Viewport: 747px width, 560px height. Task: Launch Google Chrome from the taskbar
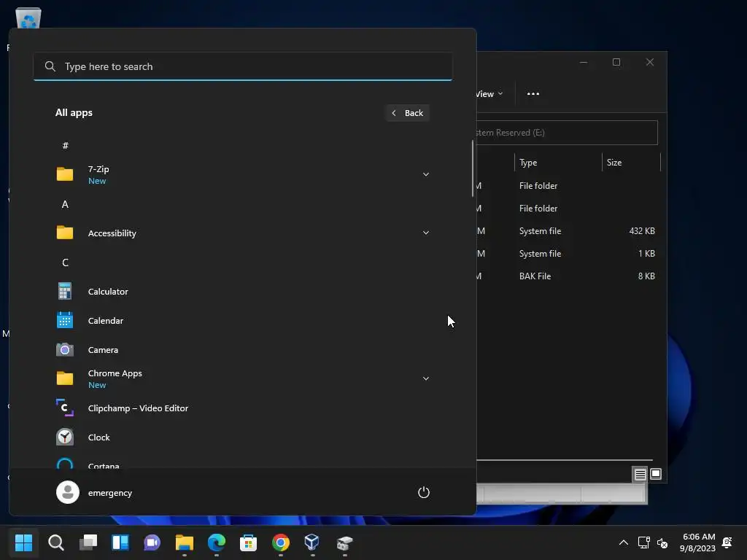coord(281,542)
